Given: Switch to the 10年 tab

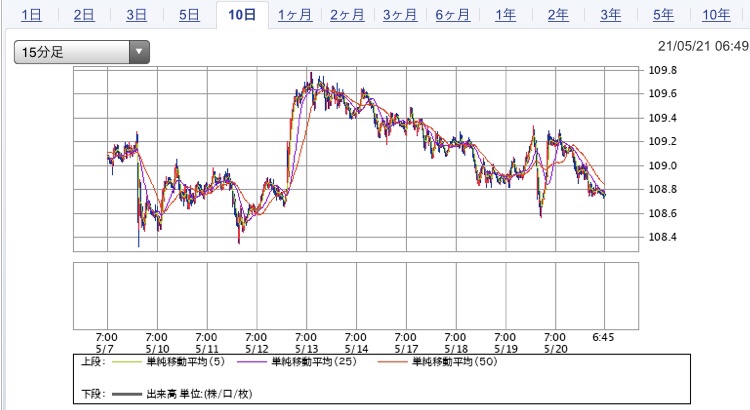Looking at the screenshot, I should click(x=716, y=14).
